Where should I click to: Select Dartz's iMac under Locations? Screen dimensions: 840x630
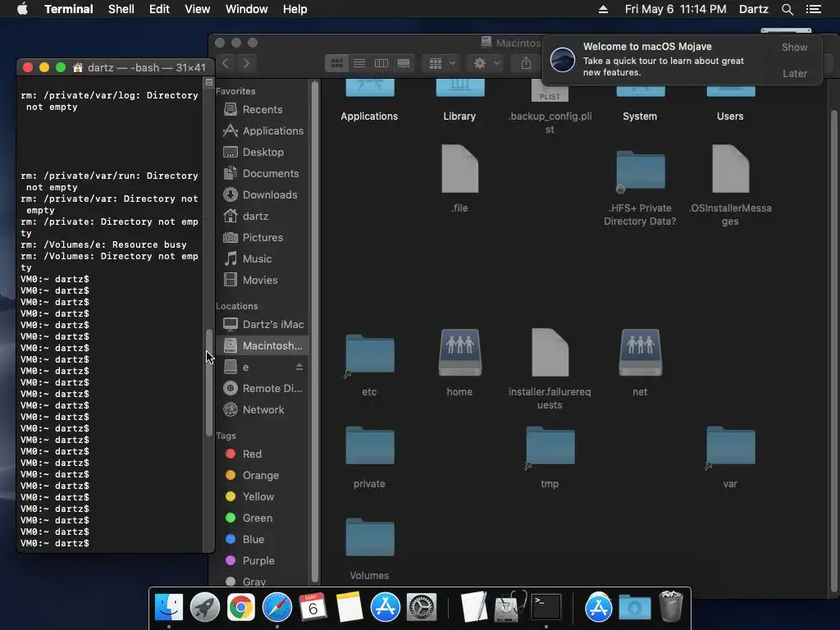tap(262, 324)
